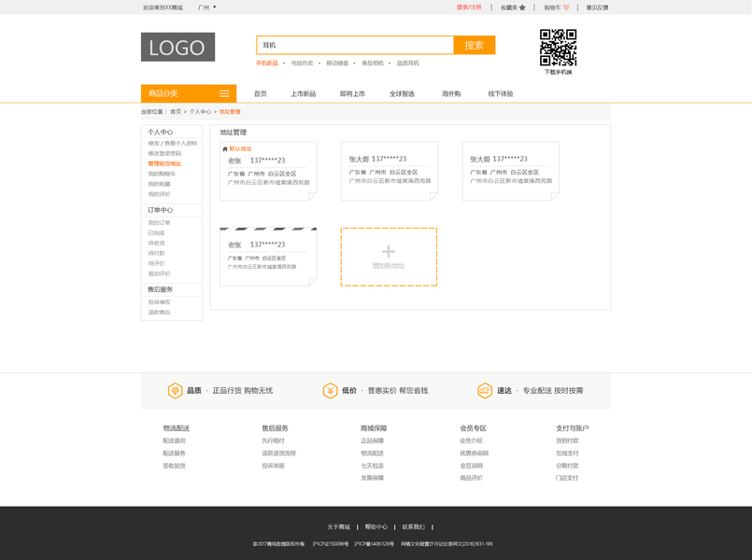Open the shopping cart icon
This screenshot has width=752, height=560.
click(566, 7)
